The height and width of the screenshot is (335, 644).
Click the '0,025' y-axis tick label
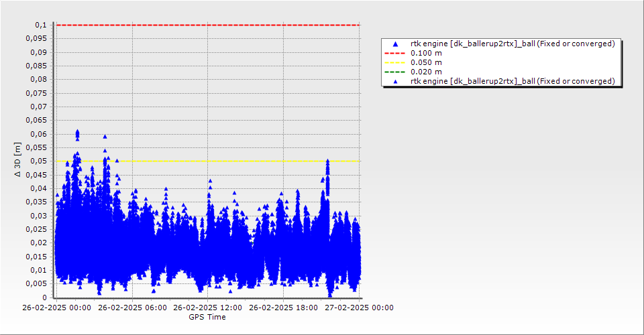point(36,229)
